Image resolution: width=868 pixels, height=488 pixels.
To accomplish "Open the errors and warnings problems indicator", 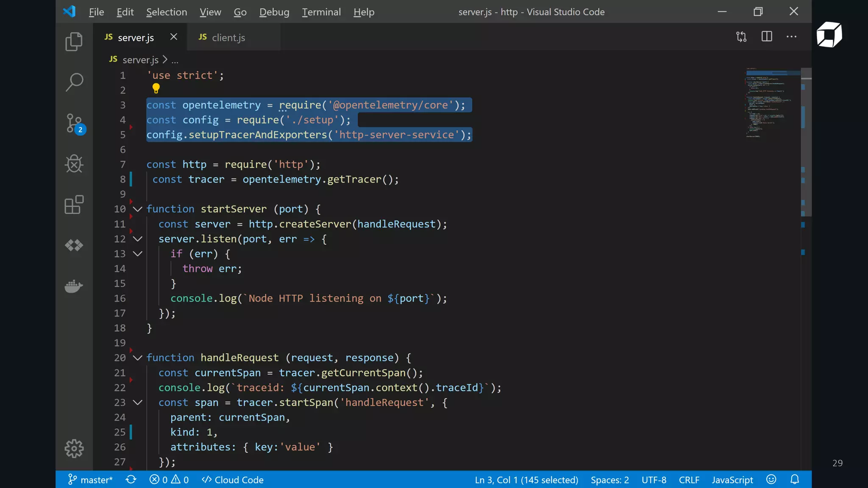I will point(169,480).
